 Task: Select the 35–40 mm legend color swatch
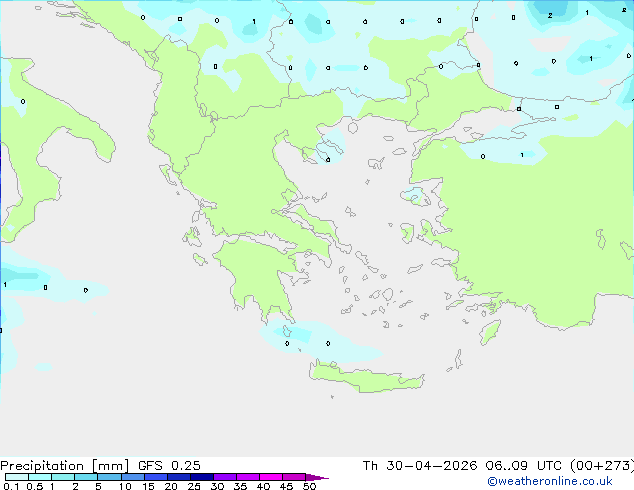pos(247,477)
